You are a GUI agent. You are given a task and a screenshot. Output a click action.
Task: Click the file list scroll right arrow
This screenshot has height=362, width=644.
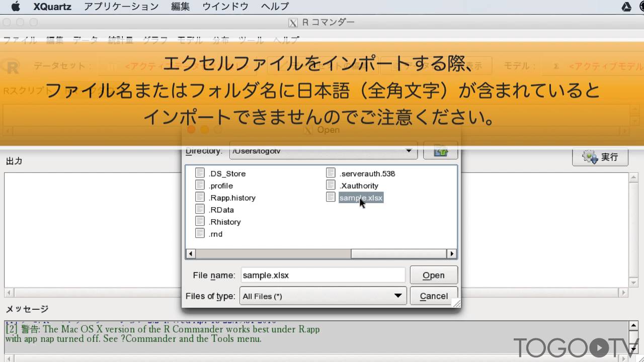452,254
